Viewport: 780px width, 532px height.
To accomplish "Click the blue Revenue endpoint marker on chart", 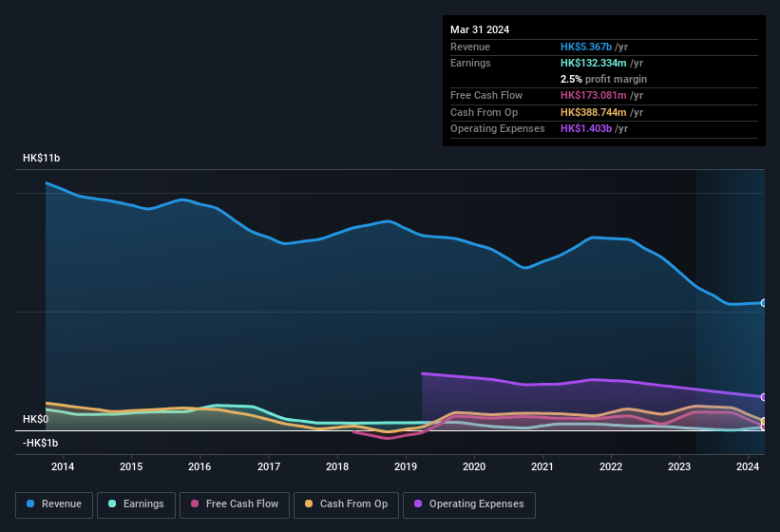I will point(764,303).
